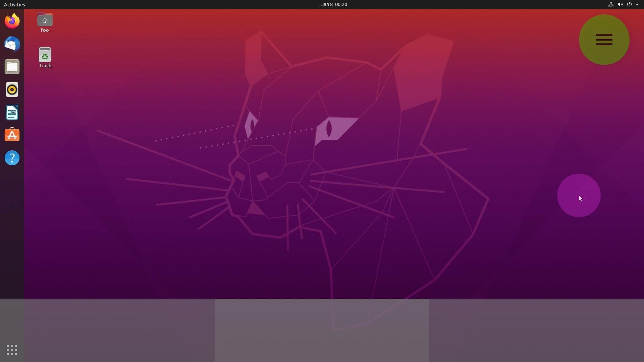The image size is (644, 362).
Task: Click the volume speaker icon in top bar
Action: [620, 4]
